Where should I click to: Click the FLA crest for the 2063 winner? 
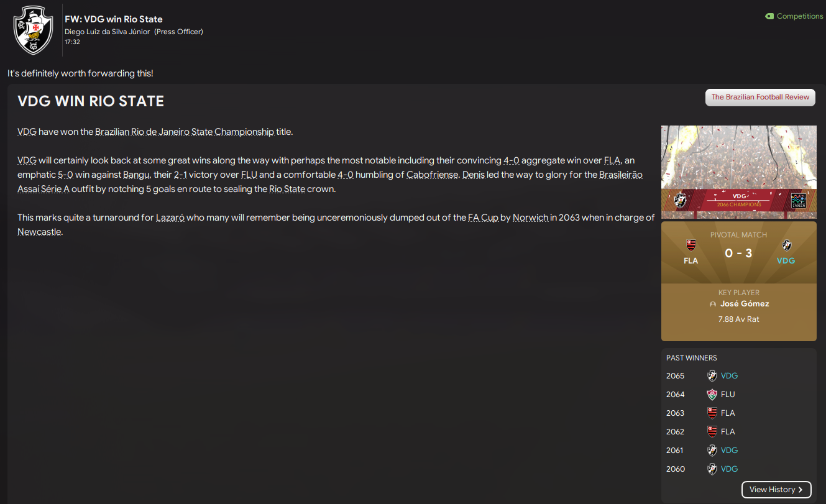(712, 413)
